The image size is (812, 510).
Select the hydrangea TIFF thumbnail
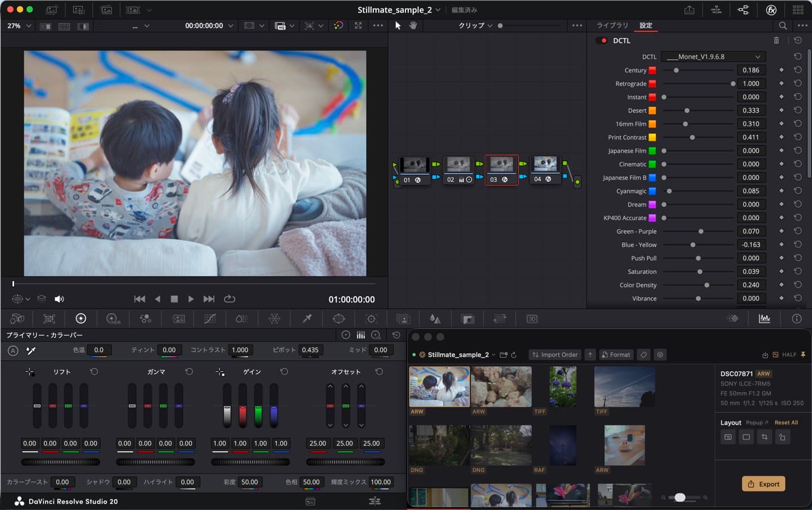[562, 386]
